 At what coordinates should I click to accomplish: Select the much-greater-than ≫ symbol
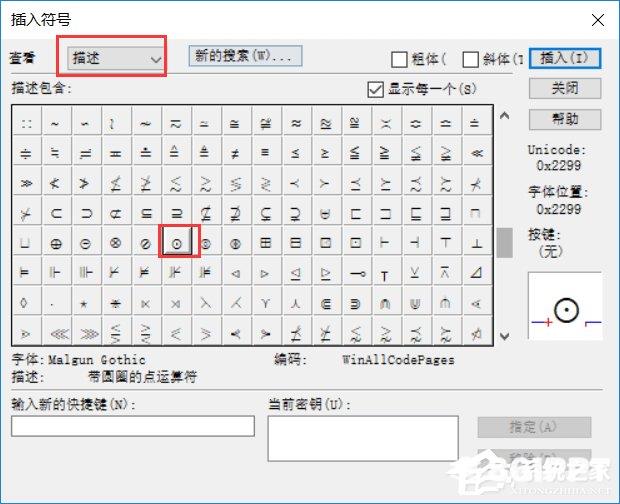click(26, 183)
